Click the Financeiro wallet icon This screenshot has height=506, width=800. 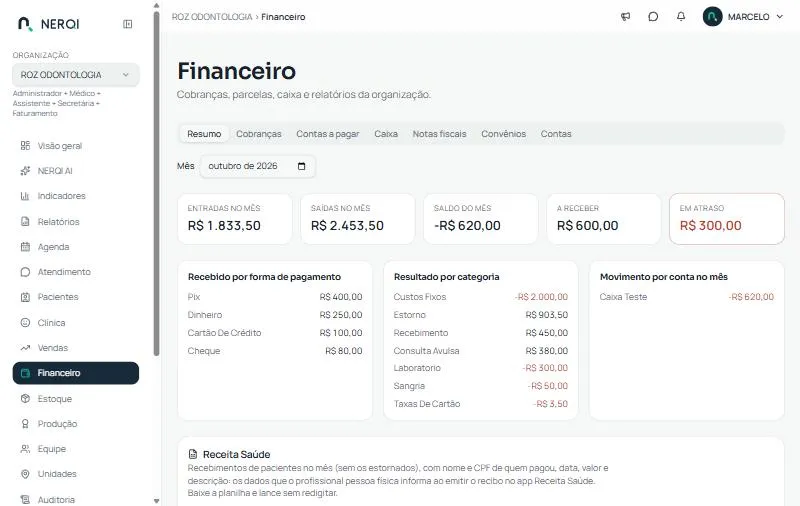point(25,373)
